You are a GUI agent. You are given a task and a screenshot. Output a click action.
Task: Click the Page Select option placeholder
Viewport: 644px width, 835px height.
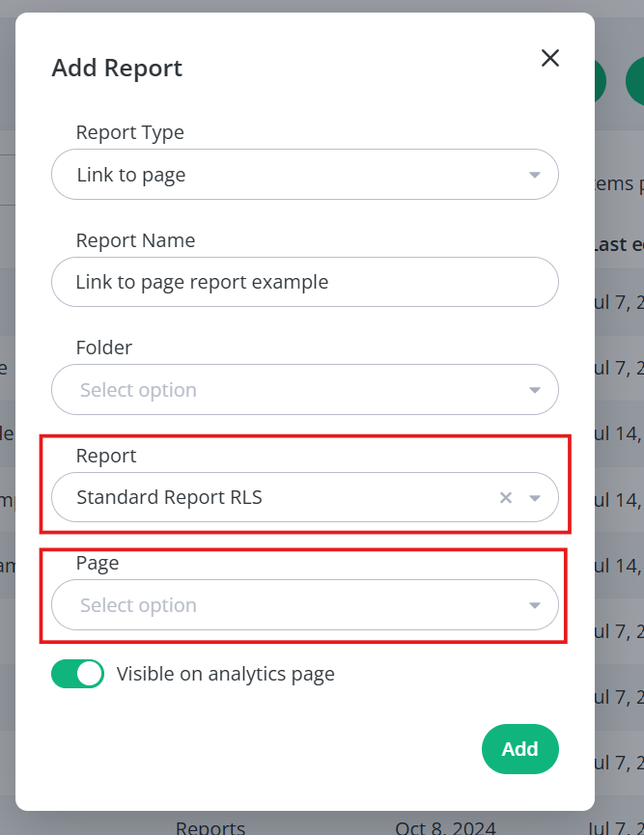(x=138, y=605)
